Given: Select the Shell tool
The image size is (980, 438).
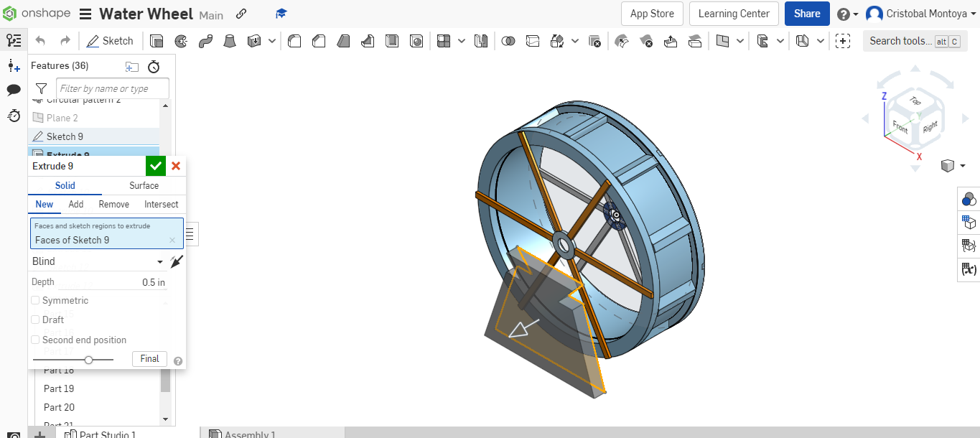Looking at the screenshot, I should click(392, 41).
